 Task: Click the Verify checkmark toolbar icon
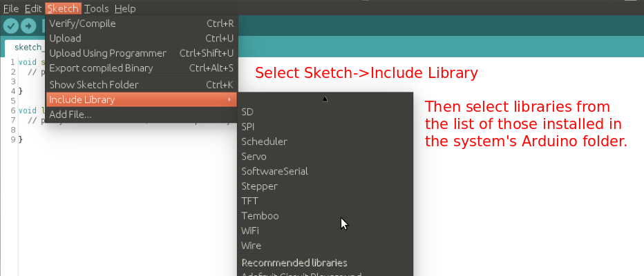(x=10, y=26)
